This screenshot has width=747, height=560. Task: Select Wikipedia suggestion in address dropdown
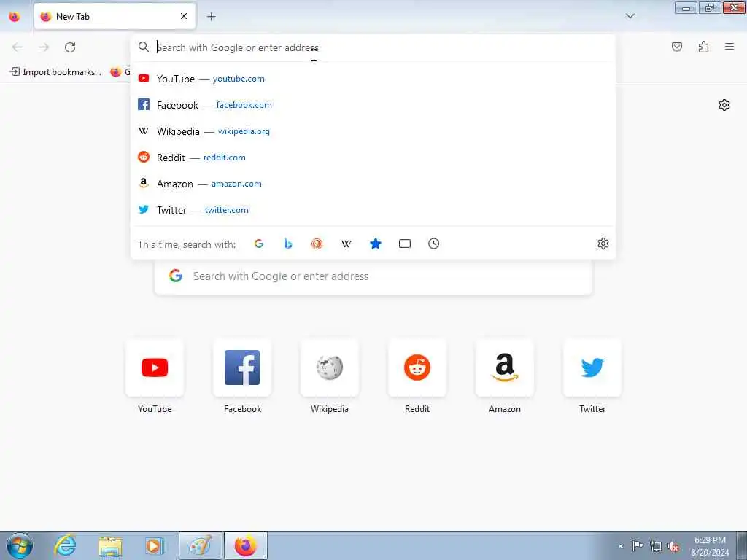click(x=373, y=131)
